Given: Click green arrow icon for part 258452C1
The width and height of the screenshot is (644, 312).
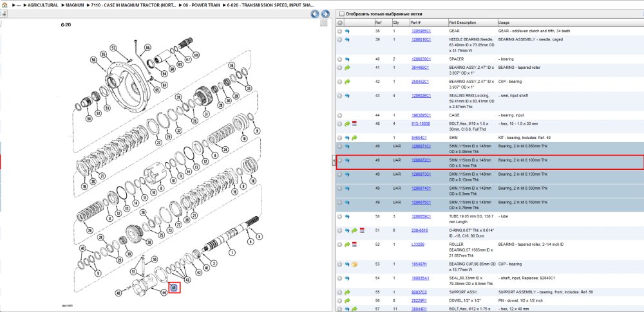Looking at the screenshot, I should click(347, 82).
